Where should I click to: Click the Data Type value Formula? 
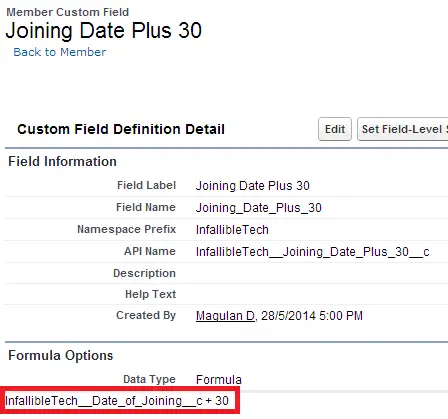point(219,380)
